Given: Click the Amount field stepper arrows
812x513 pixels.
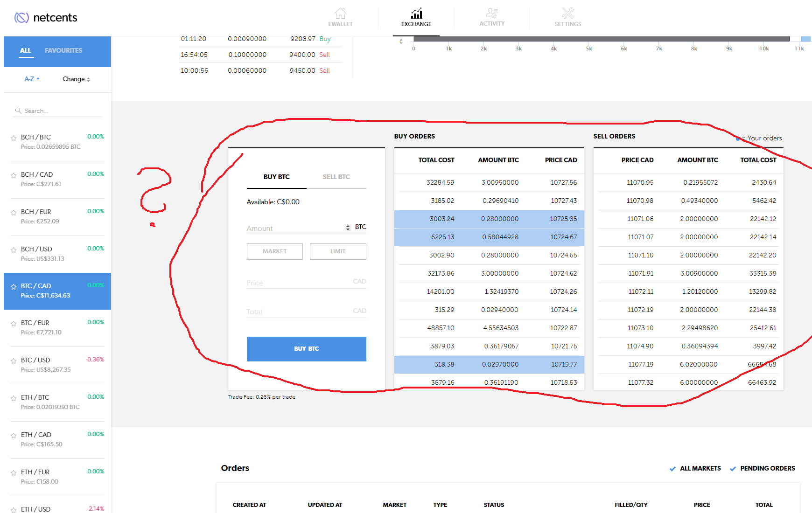Looking at the screenshot, I should pyautogui.click(x=347, y=228).
